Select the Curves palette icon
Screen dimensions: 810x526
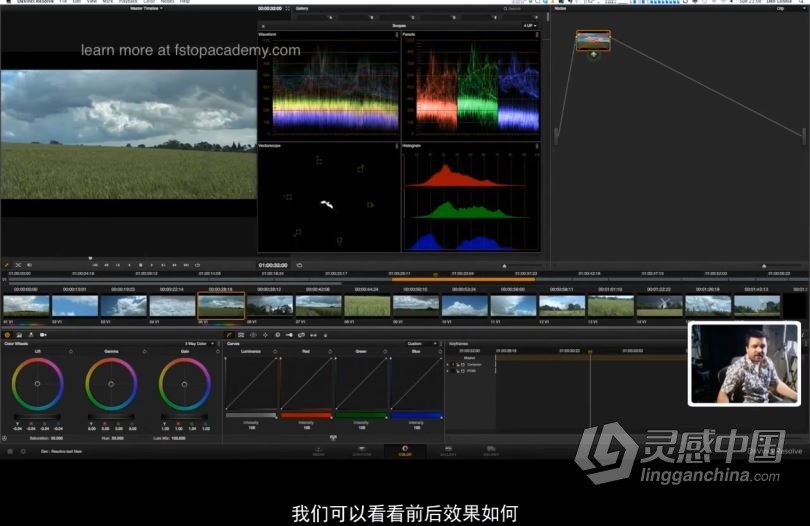(x=229, y=335)
